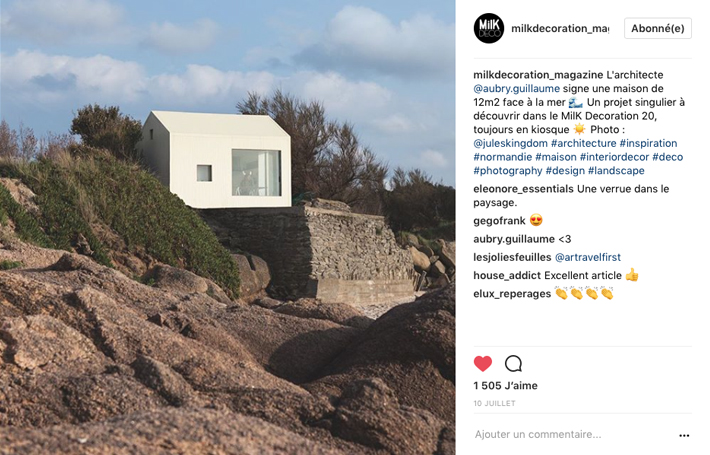Image resolution: width=710 pixels, height=455 pixels.
Task: Click the MilK Deco profile avatar
Action: pyautogui.click(x=489, y=28)
